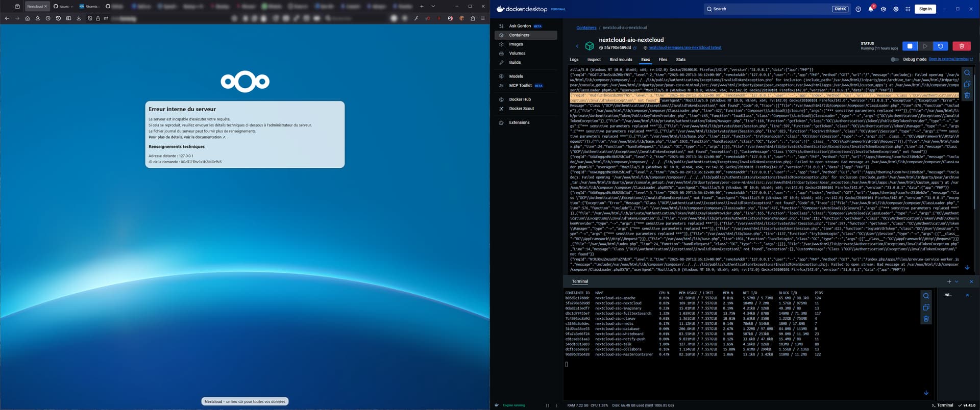Toggle Terminal from the status bar
980x410 pixels.
942,405
